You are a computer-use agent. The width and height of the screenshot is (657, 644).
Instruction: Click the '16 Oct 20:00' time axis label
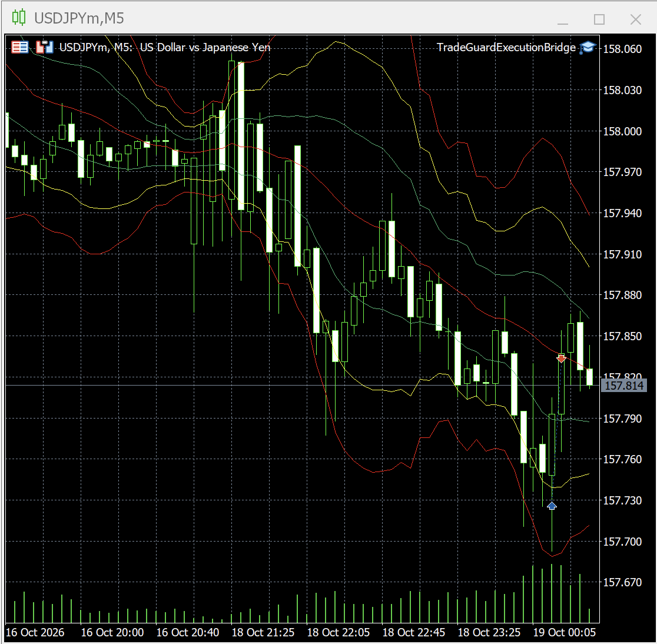(x=112, y=632)
